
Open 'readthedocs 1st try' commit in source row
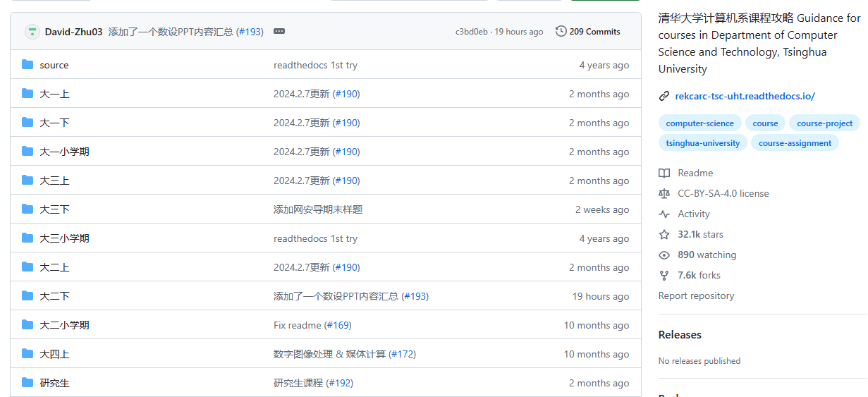[x=315, y=65]
